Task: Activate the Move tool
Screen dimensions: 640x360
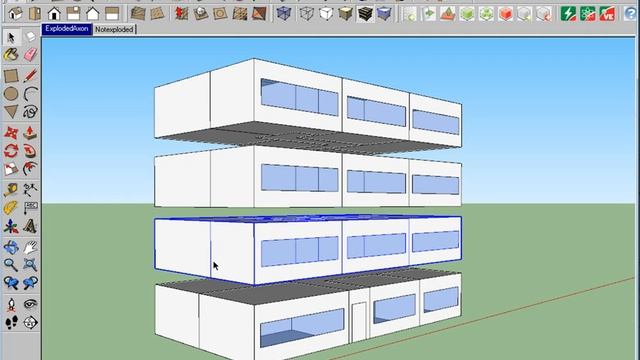Action: [x=11, y=133]
